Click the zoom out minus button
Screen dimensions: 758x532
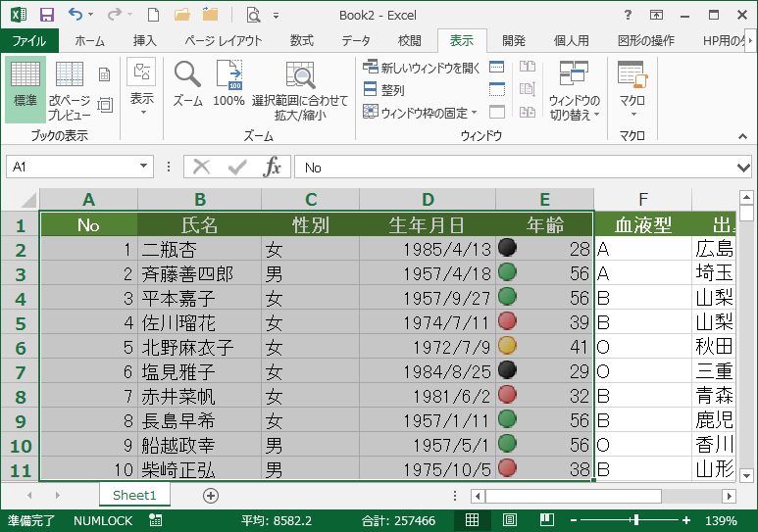tap(574, 520)
